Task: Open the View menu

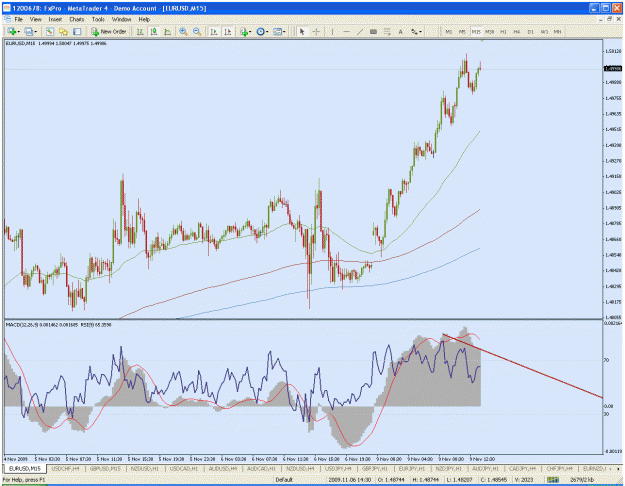Action: [35, 19]
